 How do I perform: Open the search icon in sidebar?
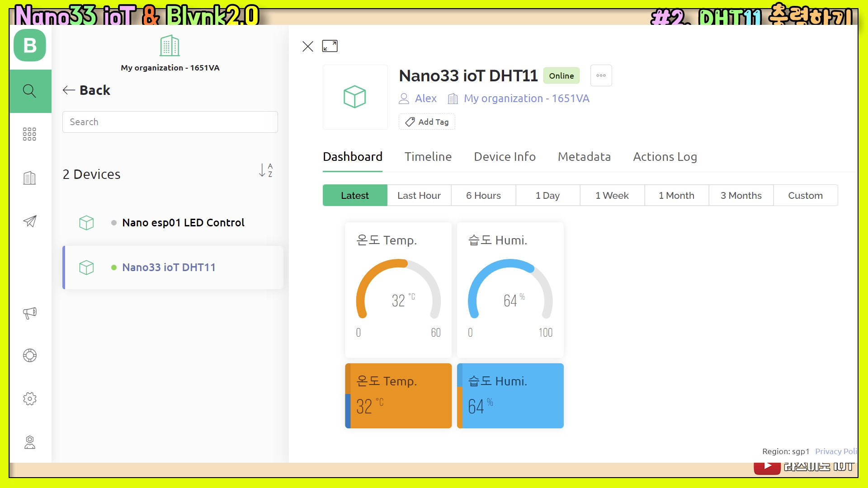(30, 91)
